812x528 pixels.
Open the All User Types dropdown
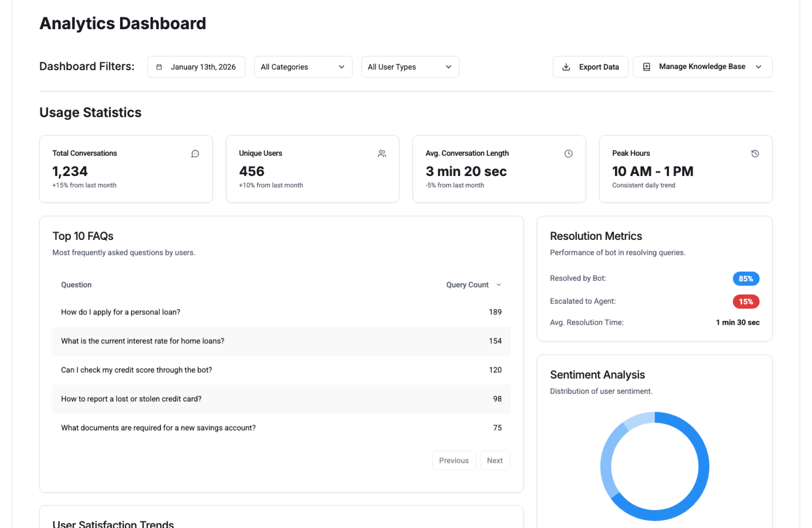410,67
